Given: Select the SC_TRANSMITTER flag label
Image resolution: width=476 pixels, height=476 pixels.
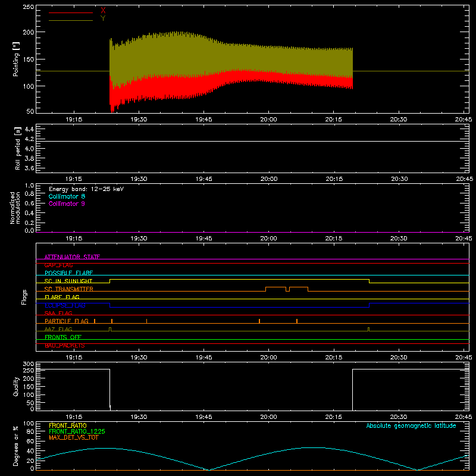Looking at the screenshot, I should tap(69, 289).
